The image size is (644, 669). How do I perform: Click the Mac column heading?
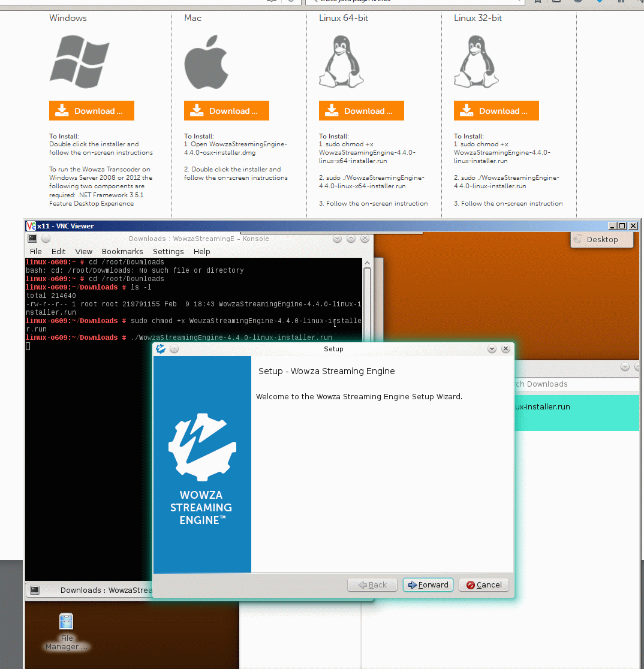click(x=193, y=18)
